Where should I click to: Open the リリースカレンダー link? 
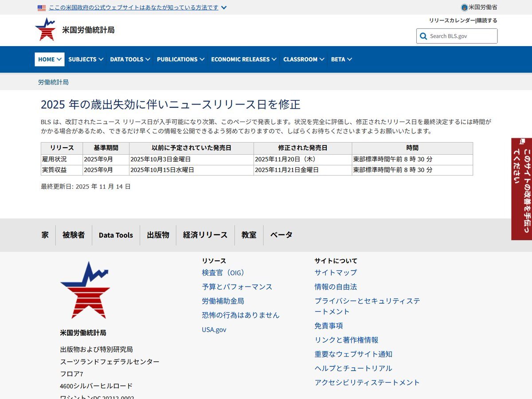452,20
